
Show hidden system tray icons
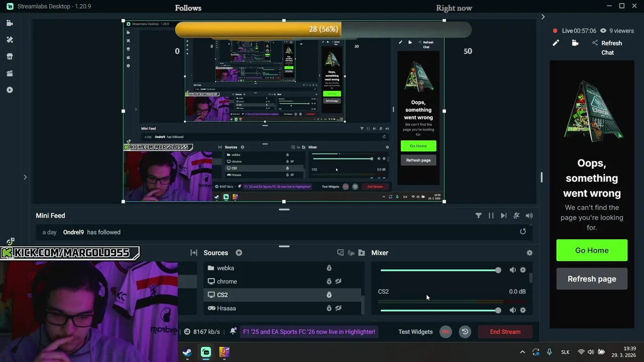coord(522,352)
